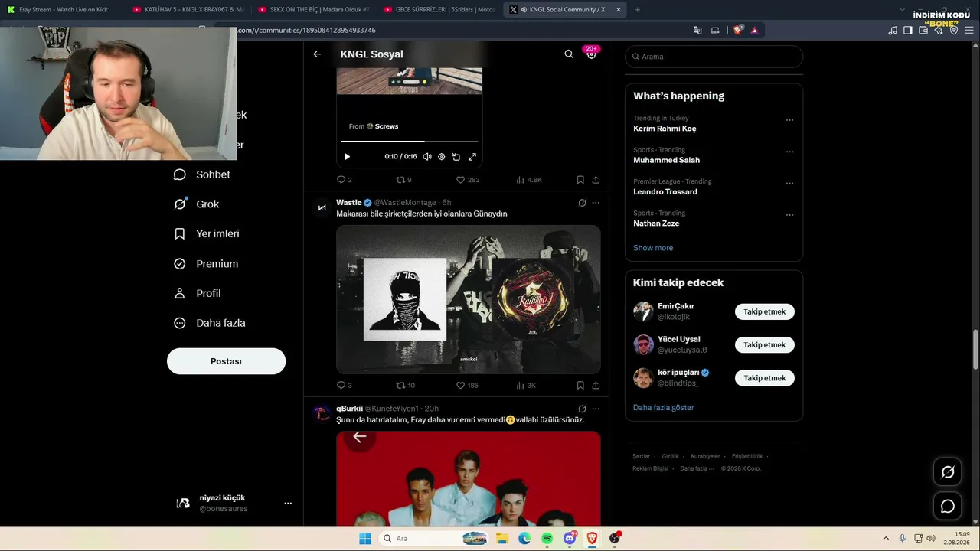Open the floating Grok button
Viewport: 980px width, 551px height.
pyautogui.click(x=948, y=472)
